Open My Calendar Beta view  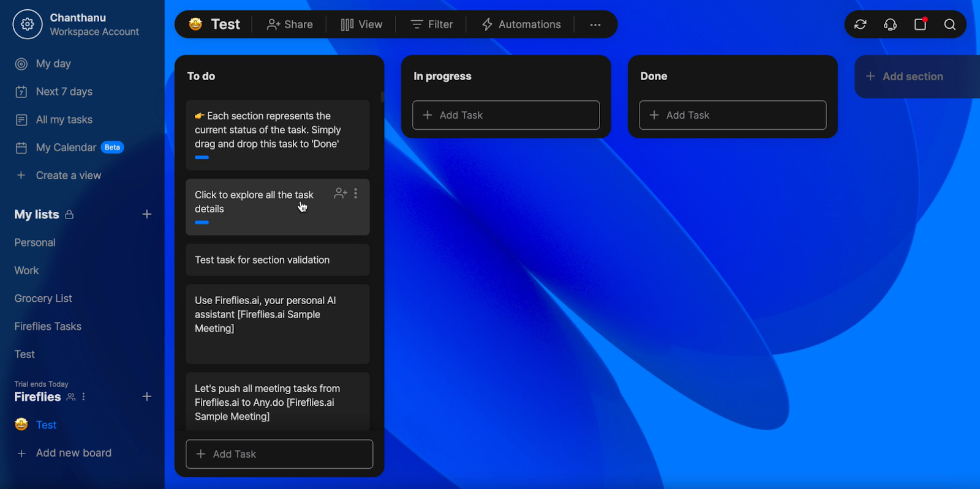[69, 147]
